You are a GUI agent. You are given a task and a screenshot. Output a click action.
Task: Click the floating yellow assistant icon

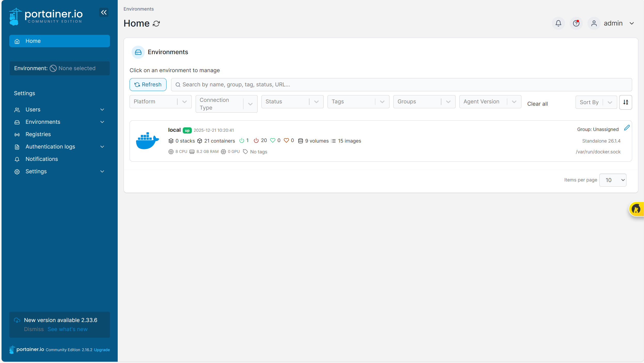(x=636, y=209)
